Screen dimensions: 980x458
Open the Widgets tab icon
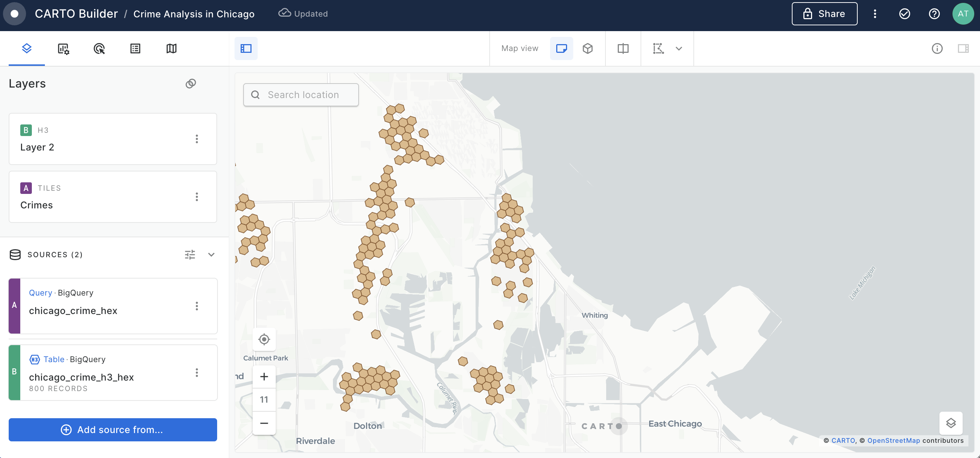tap(63, 48)
